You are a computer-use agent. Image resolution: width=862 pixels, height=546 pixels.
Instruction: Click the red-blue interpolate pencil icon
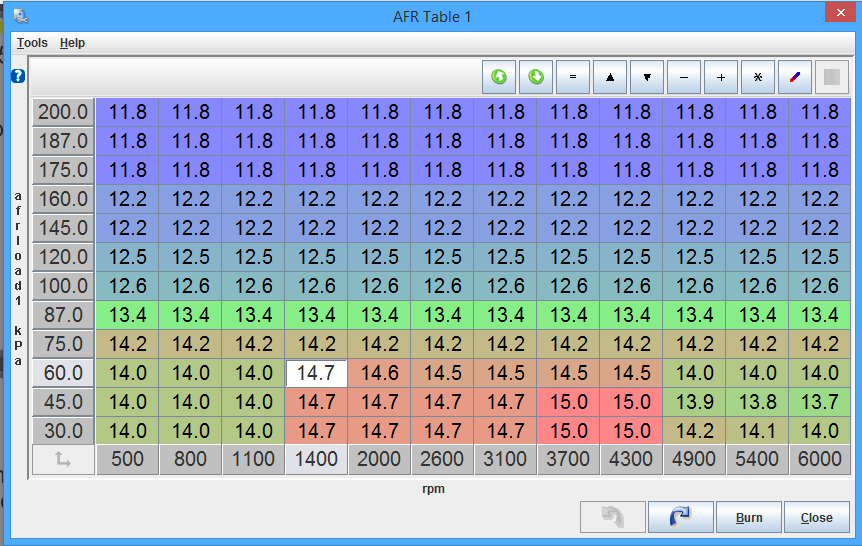pos(795,77)
